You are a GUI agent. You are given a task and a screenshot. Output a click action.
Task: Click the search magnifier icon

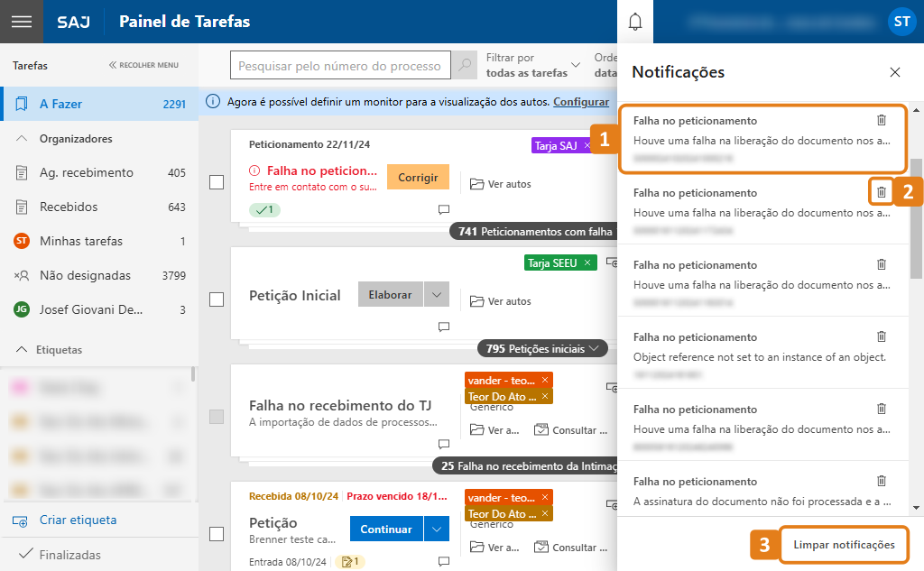pyautogui.click(x=463, y=65)
